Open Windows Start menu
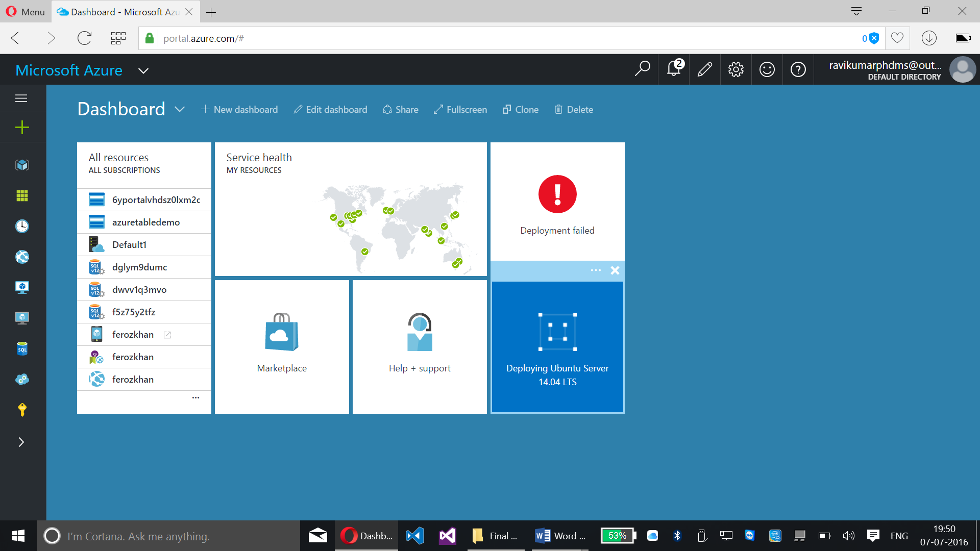This screenshot has height=551, width=980. click(x=18, y=536)
